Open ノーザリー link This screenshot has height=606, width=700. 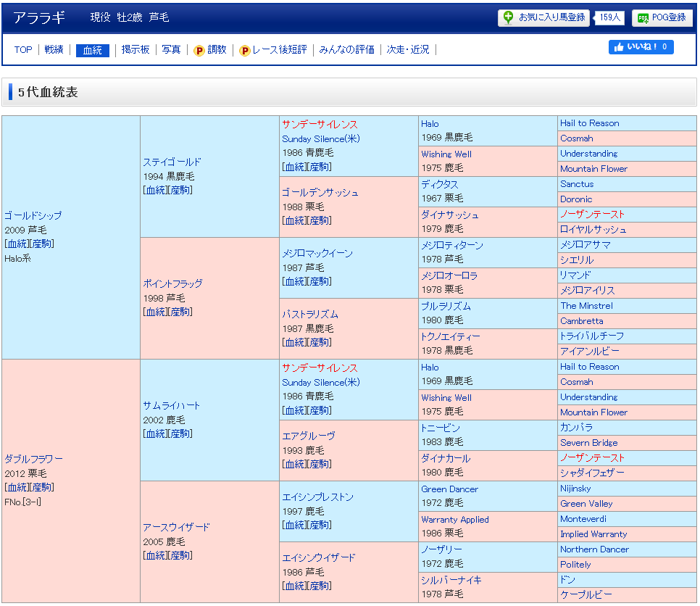[x=442, y=549]
